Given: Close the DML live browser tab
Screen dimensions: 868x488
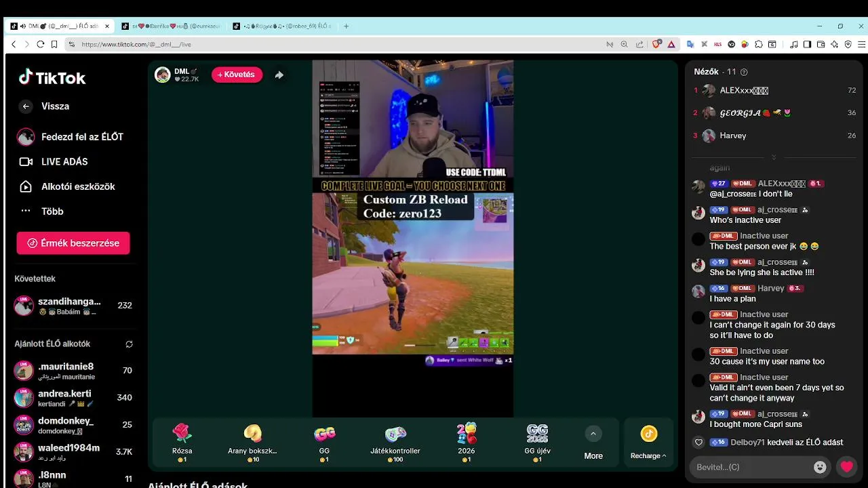Looking at the screenshot, I should 106,26.
